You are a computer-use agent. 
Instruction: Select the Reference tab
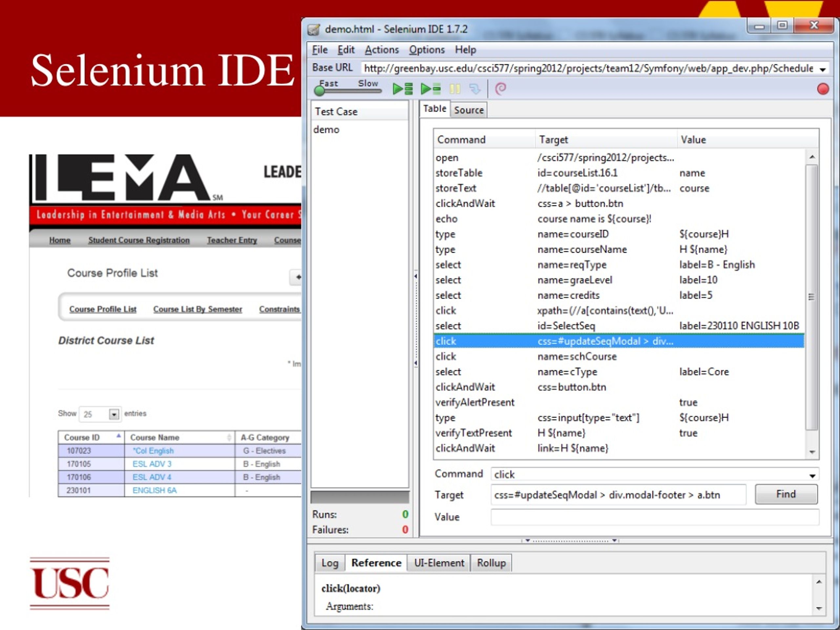point(376,563)
